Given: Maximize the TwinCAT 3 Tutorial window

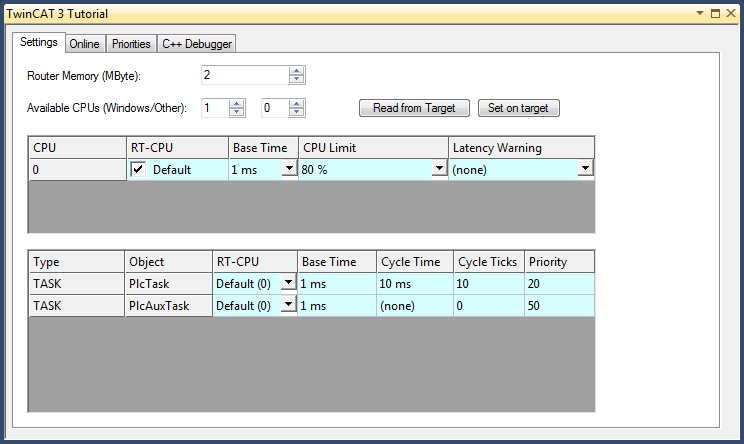Looking at the screenshot, I should pos(716,13).
